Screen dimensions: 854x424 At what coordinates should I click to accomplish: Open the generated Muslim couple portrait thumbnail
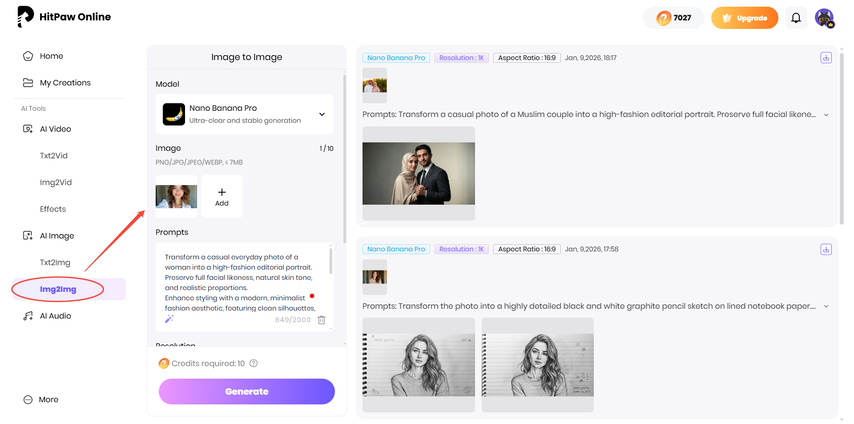pos(418,175)
